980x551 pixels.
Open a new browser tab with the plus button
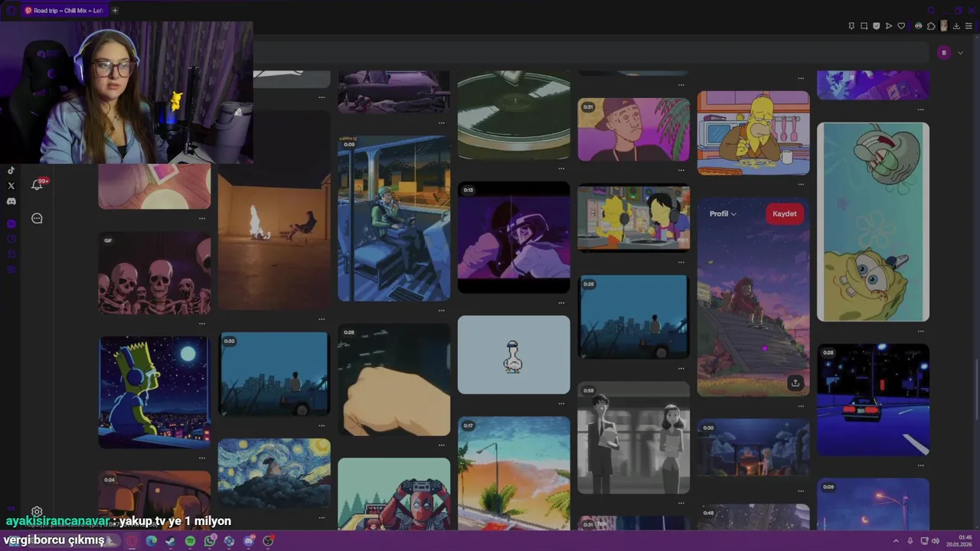click(x=115, y=11)
